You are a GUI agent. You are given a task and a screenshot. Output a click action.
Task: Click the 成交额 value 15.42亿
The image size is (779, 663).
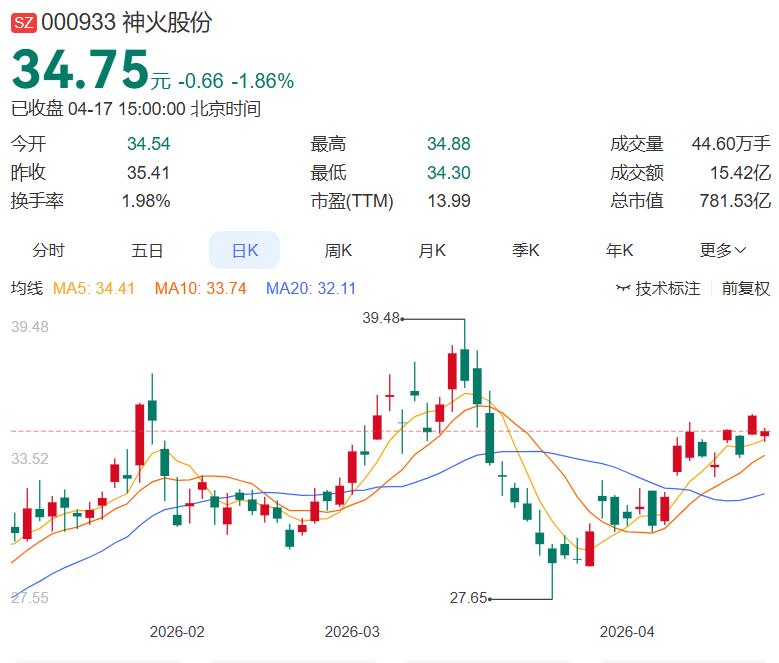pyautogui.click(x=740, y=173)
